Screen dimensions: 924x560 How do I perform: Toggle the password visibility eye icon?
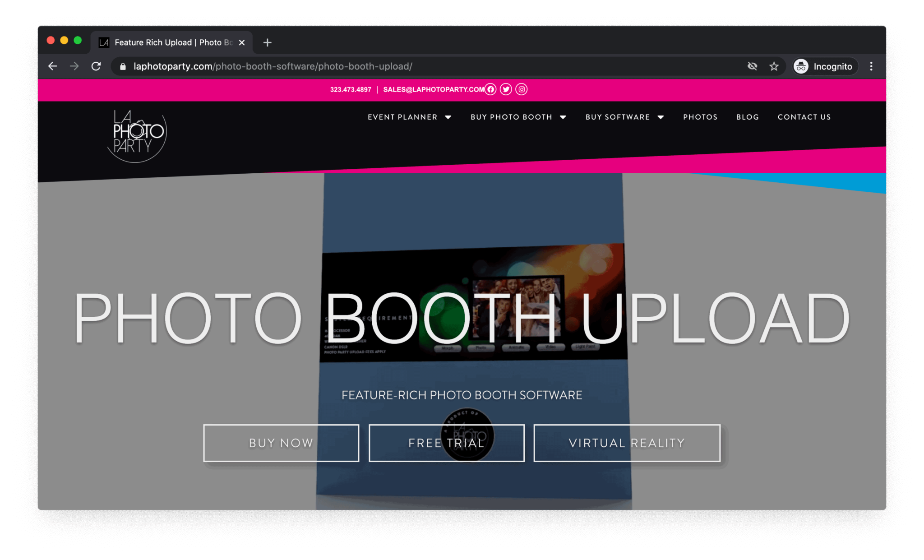tap(752, 66)
